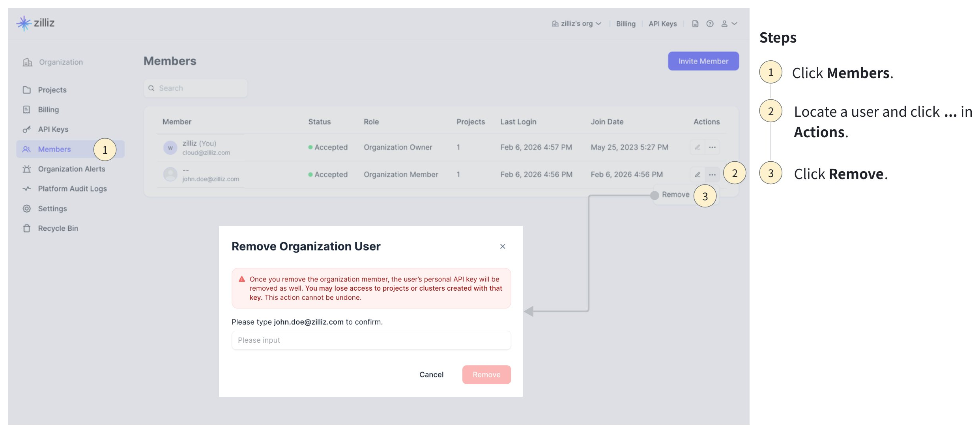The height and width of the screenshot is (433, 980).
Task: Open three-dot actions for zilliz (You)
Action: click(x=712, y=147)
